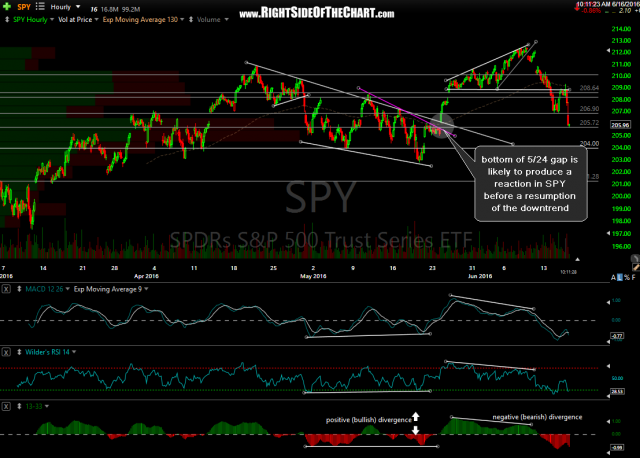This screenshot has height=458, width=640.
Task: Click the 214.00 price axis label
Action: pyautogui.click(x=621, y=29)
